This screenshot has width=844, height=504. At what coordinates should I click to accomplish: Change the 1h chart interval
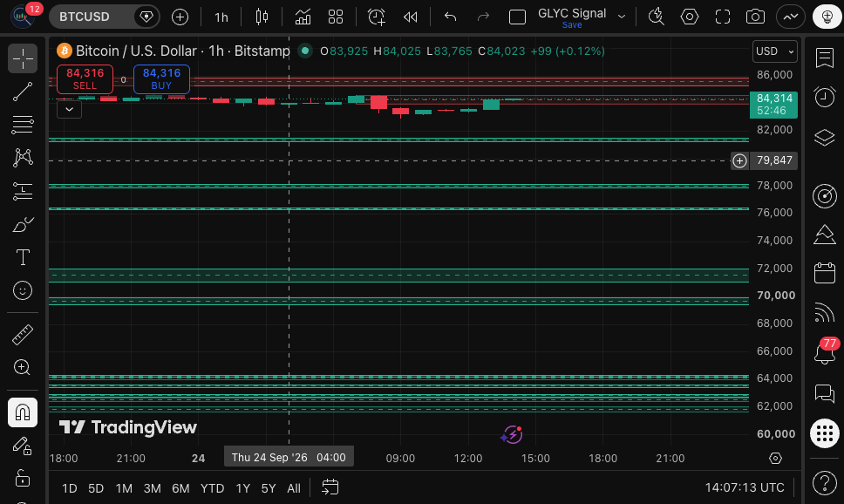tap(221, 17)
